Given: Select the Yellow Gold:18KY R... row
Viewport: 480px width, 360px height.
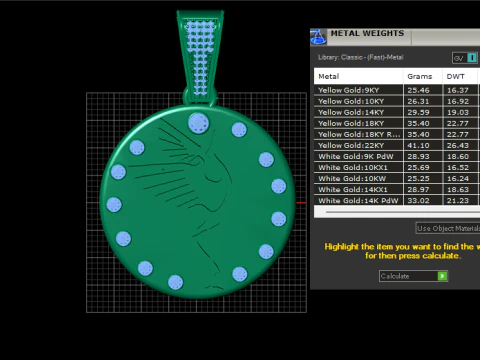Looking at the screenshot, I should 397,134.
